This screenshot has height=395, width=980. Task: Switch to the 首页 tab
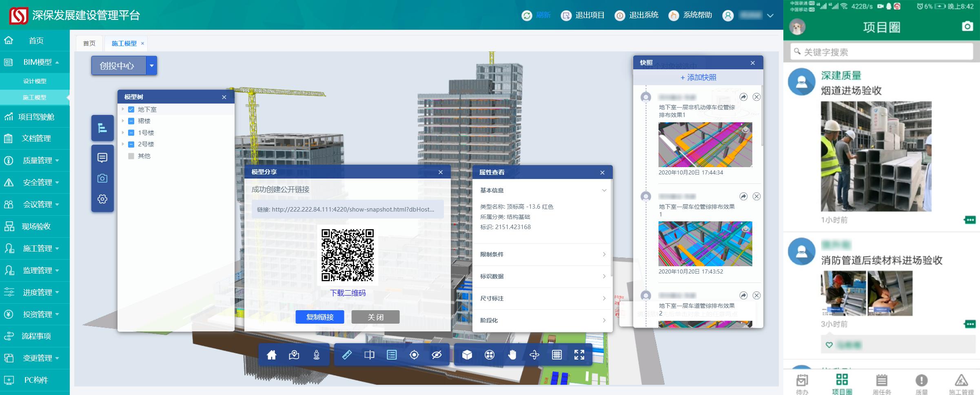89,43
